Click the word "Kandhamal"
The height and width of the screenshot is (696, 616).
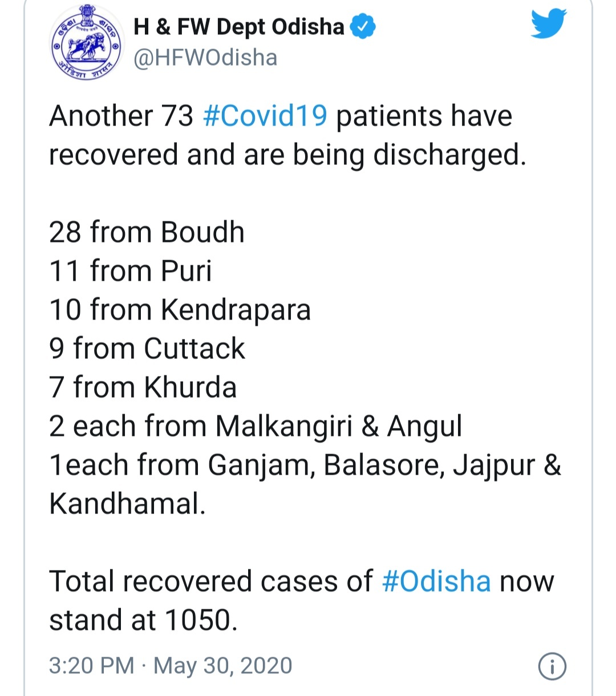click(x=127, y=504)
